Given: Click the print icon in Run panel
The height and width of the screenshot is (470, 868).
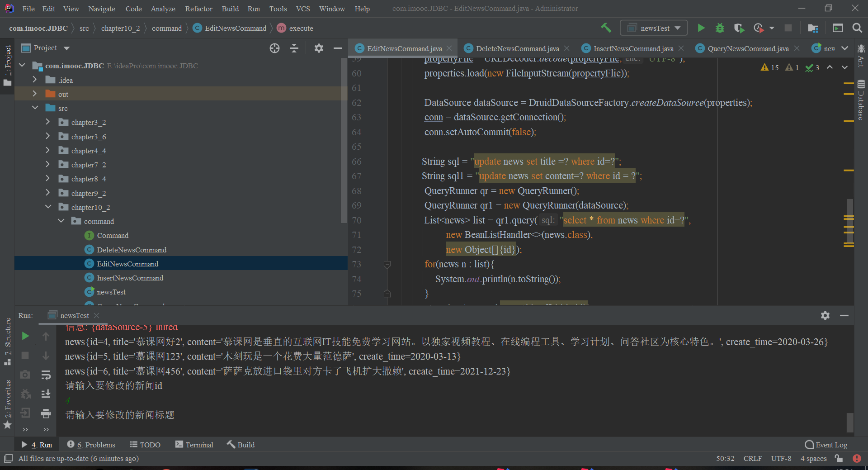Looking at the screenshot, I should 46,413.
